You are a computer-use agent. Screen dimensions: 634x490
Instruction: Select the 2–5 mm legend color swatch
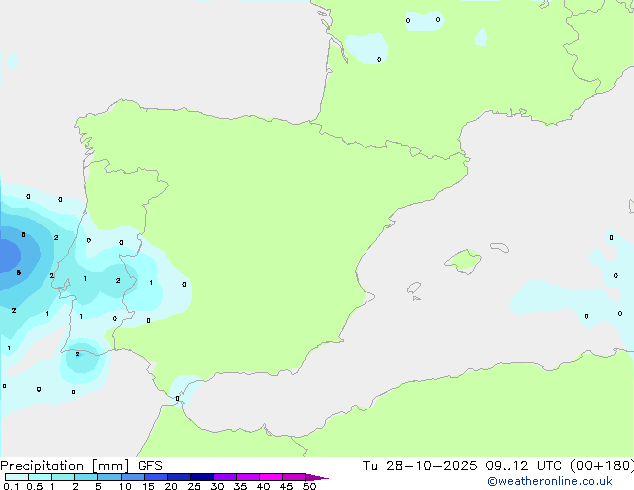coord(86,477)
